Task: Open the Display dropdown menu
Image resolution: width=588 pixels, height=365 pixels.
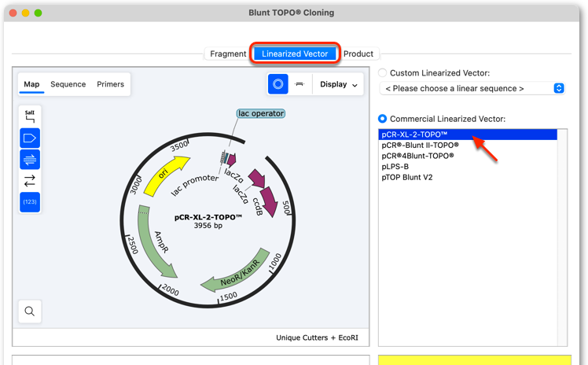Action: [338, 84]
